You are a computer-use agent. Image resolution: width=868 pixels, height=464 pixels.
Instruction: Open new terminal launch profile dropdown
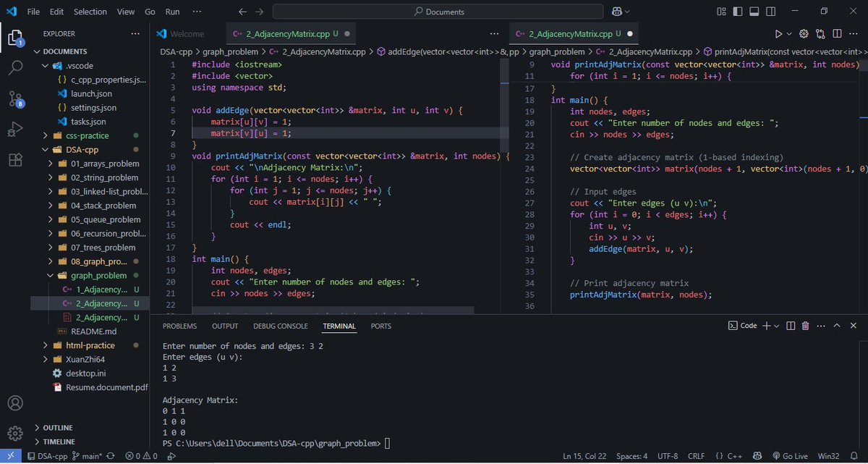[x=777, y=326]
